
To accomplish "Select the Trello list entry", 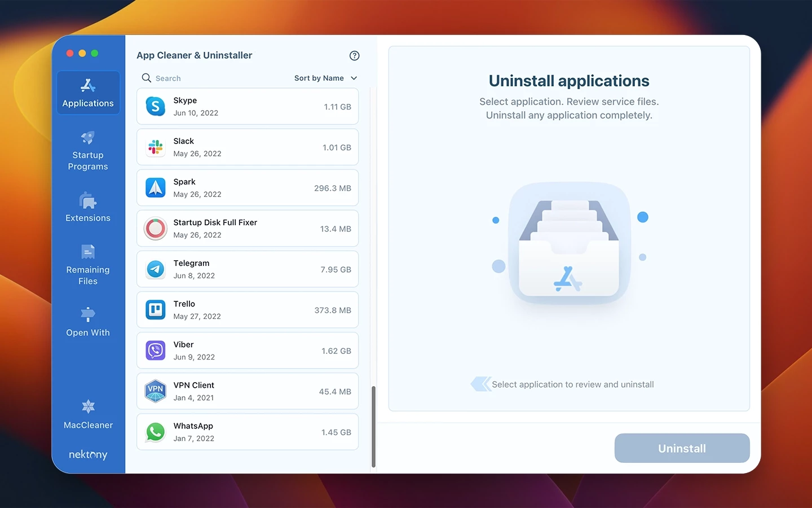I will 247,309.
